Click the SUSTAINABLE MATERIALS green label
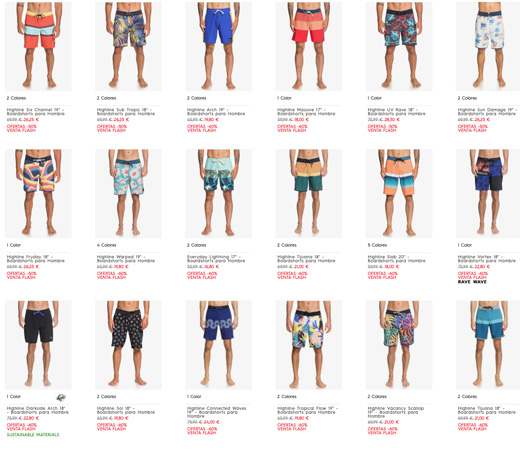 (x=33, y=435)
